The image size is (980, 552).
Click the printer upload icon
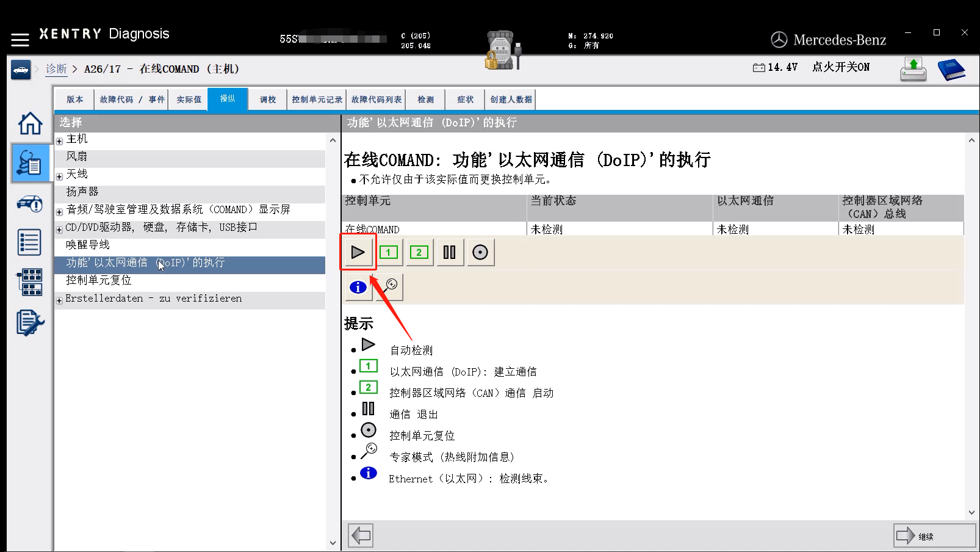coord(913,69)
